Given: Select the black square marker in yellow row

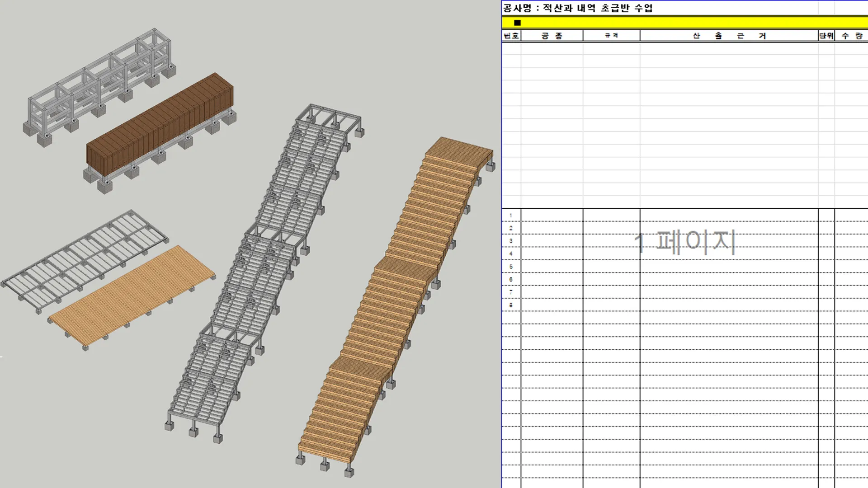Looking at the screenshot, I should point(517,23).
